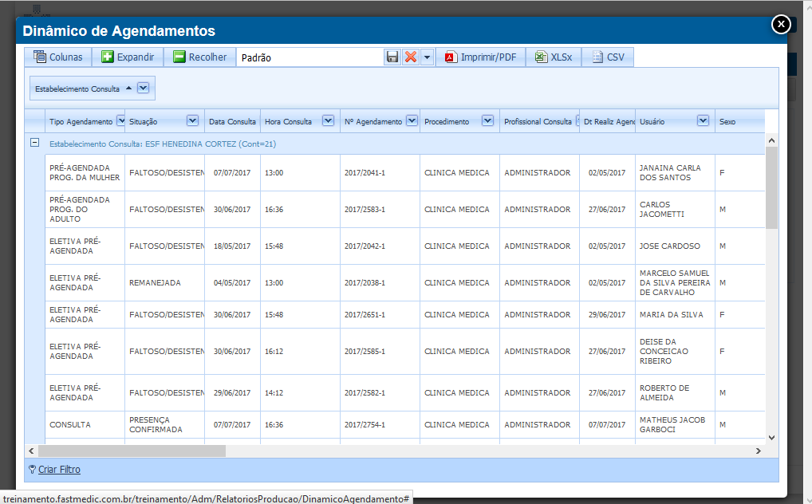The image size is (812, 504).
Task: Click the horizontal scrollbar right arrow
Action: (758, 451)
